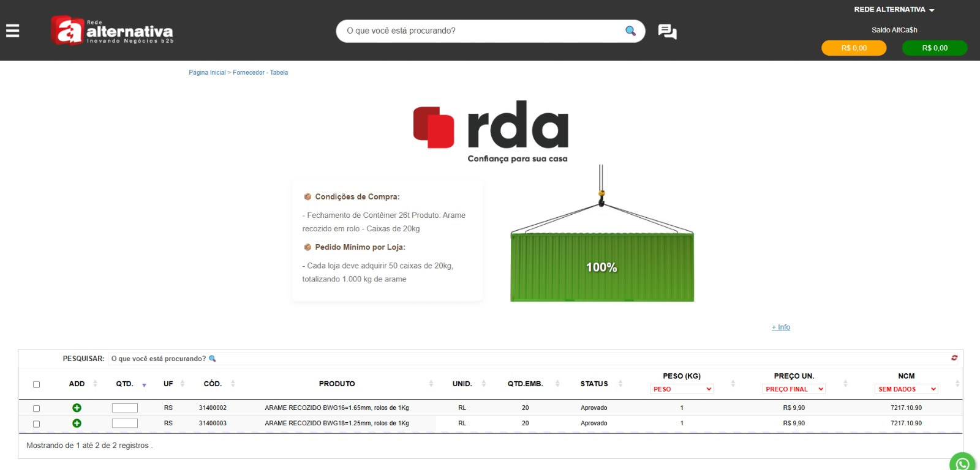Go to Página Inicial breadcrumb link
The height and width of the screenshot is (470, 980).
click(x=207, y=73)
